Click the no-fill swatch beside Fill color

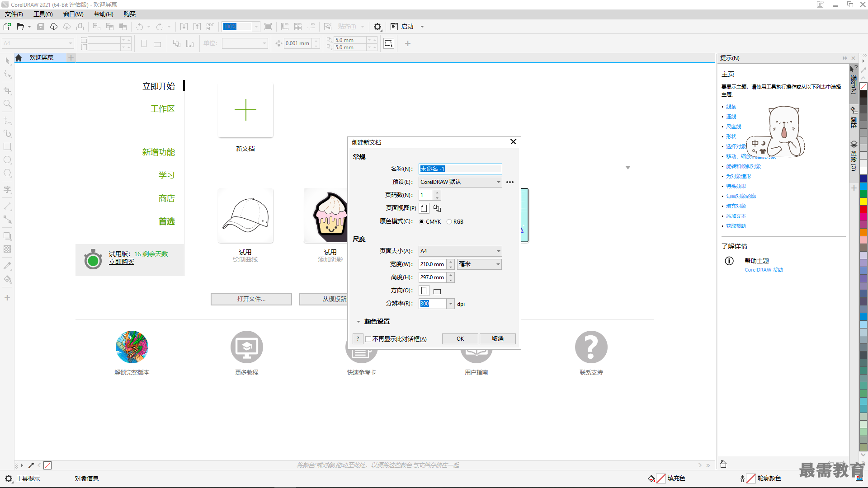pos(660,478)
